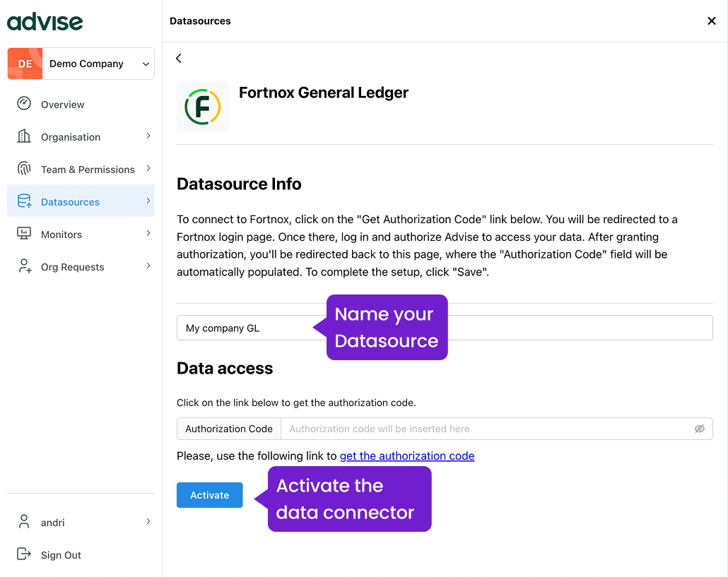
Task: Toggle authorization code visibility eye icon
Action: (x=699, y=429)
